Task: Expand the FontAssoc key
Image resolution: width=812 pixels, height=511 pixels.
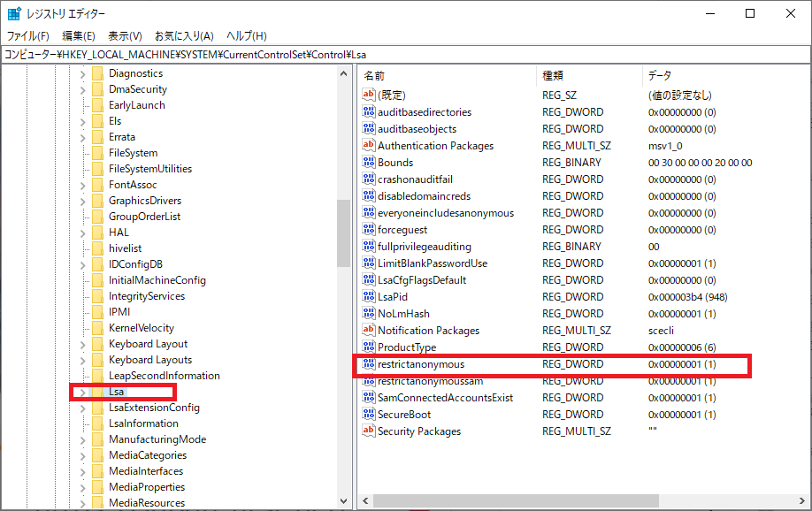Action: coord(82,186)
